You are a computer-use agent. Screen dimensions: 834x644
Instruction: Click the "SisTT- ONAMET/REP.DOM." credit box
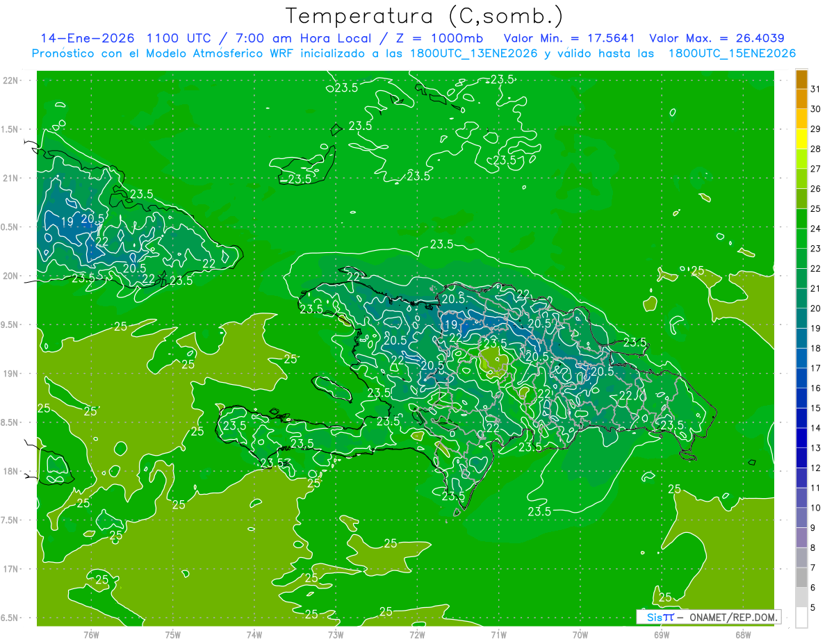[x=709, y=617]
